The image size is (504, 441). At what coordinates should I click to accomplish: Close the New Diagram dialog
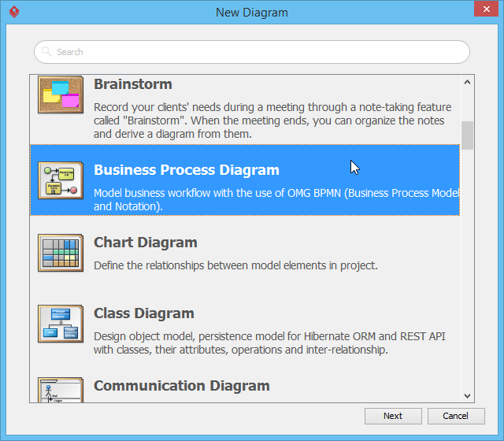pyautogui.click(x=486, y=9)
